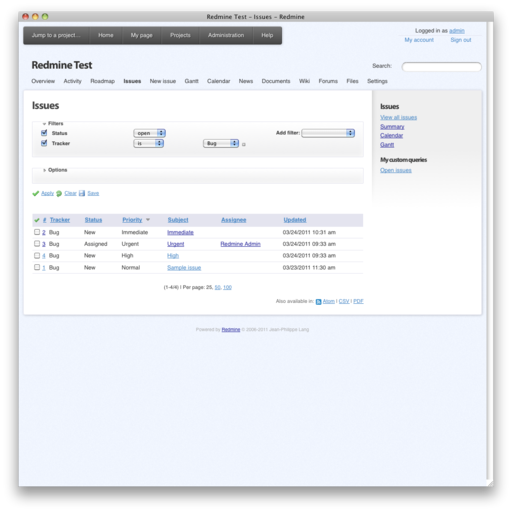
Task: Export issues as CSV
Action: 344,301
